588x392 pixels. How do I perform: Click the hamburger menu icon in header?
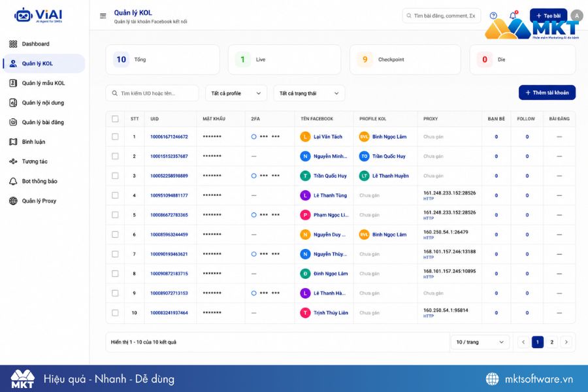103,16
